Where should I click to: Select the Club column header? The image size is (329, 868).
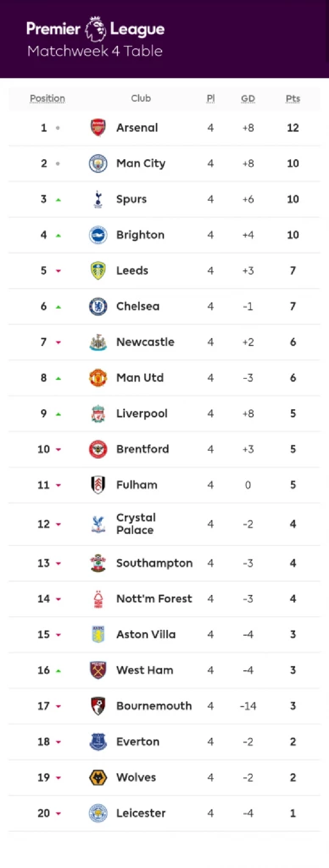[x=141, y=98]
